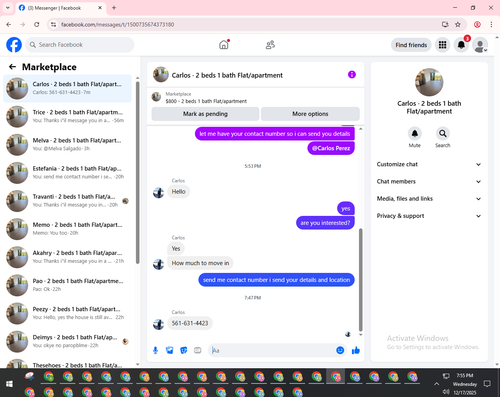Open Pao conversation in the list
500x397 pixels.
point(67,285)
